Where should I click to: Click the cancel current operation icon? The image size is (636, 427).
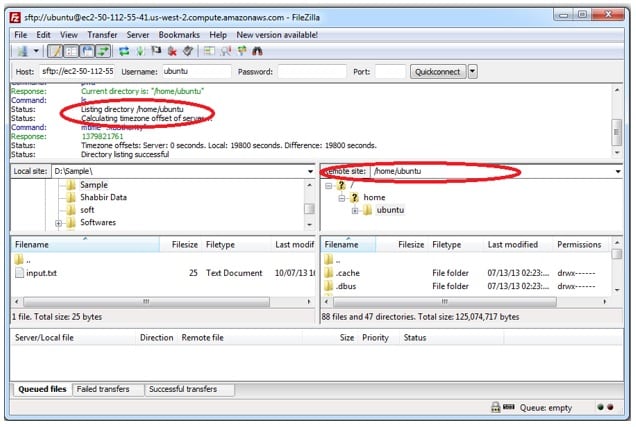(x=156, y=51)
